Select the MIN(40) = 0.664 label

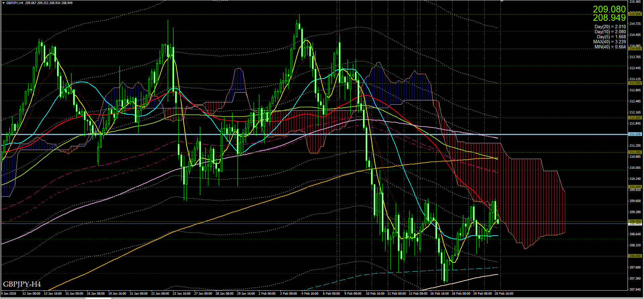point(610,47)
